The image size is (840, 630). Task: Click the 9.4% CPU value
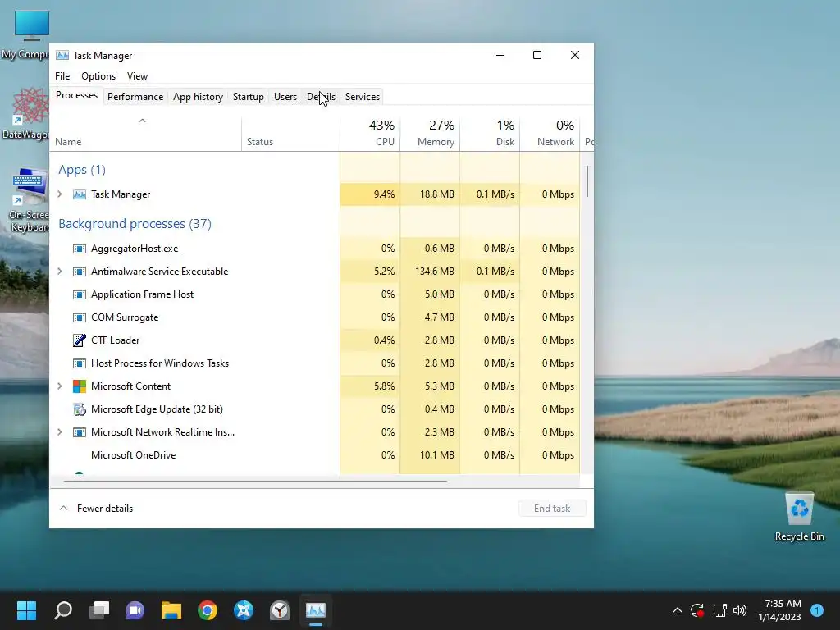384,194
